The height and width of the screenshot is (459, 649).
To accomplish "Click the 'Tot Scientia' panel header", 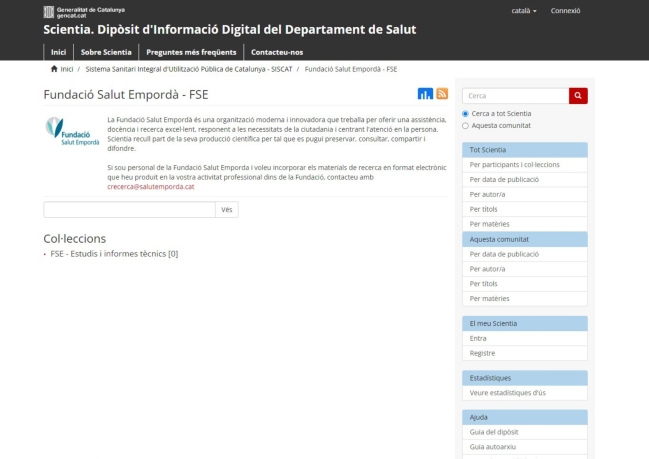I will [x=525, y=150].
